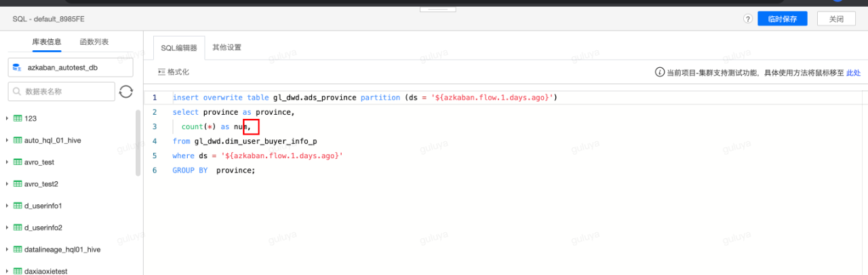The width and height of the screenshot is (868, 275).
Task: Click the 此处 link
Action: (x=853, y=73)
